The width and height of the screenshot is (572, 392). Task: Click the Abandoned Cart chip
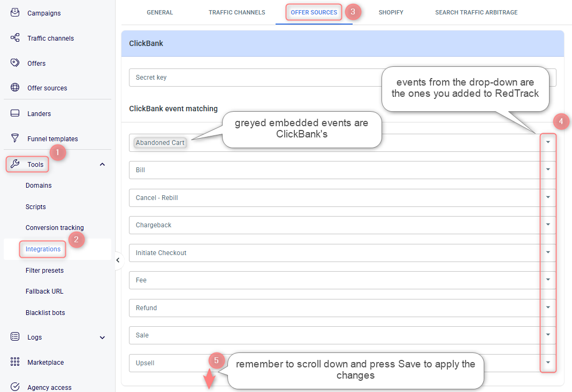[x=160, y=143]
